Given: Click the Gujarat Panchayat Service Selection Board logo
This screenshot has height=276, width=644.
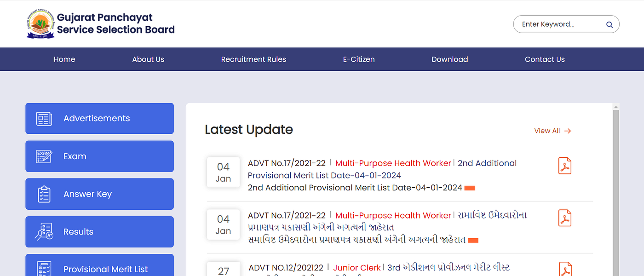Looking at the screenshot, I should (x=40, y=23).
